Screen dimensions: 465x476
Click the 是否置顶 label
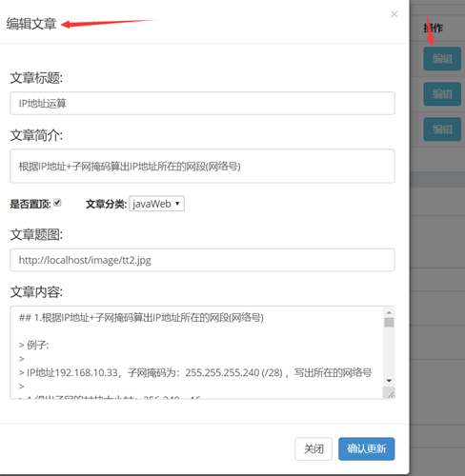(x=30, y=204)
